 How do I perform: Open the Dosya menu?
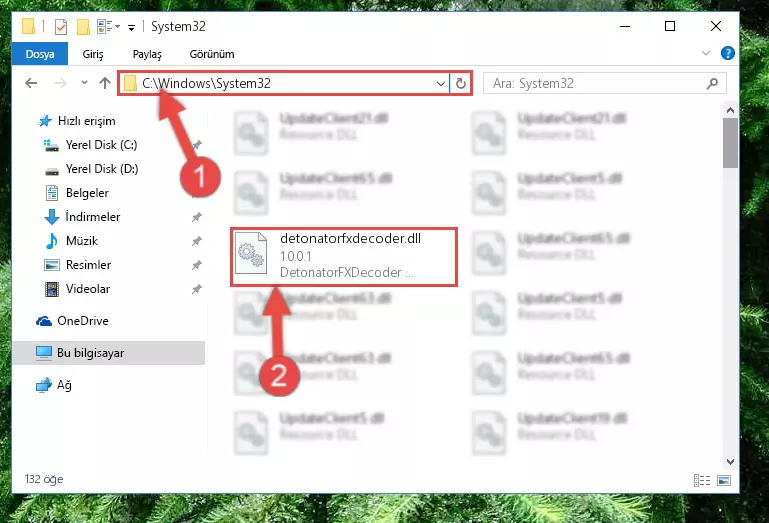[x=40, y=54]
